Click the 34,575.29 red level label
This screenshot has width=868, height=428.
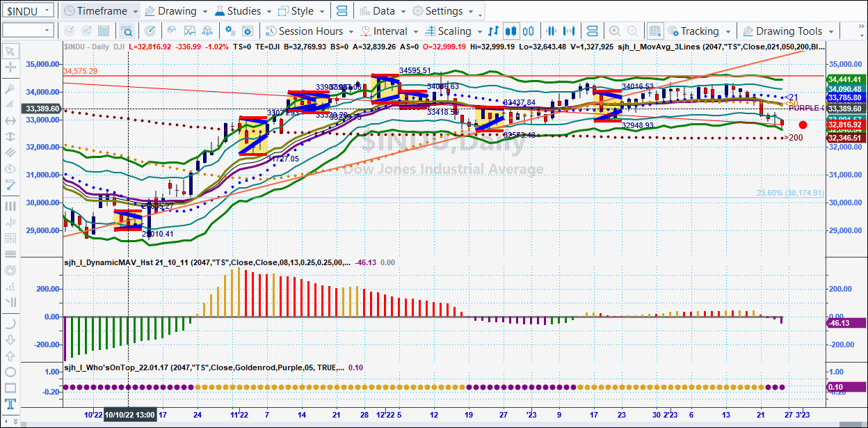coord(80,71)
